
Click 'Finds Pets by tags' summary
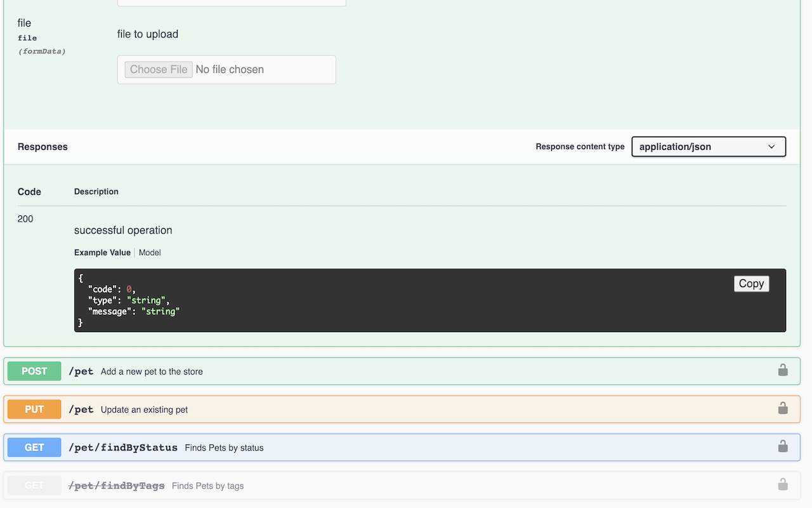(207, 486)
